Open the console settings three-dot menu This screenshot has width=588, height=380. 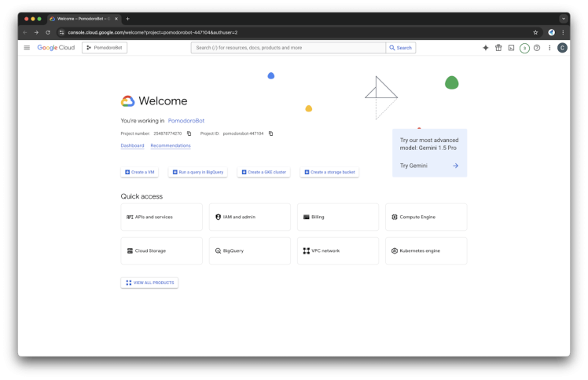click(x=549, y=48)
